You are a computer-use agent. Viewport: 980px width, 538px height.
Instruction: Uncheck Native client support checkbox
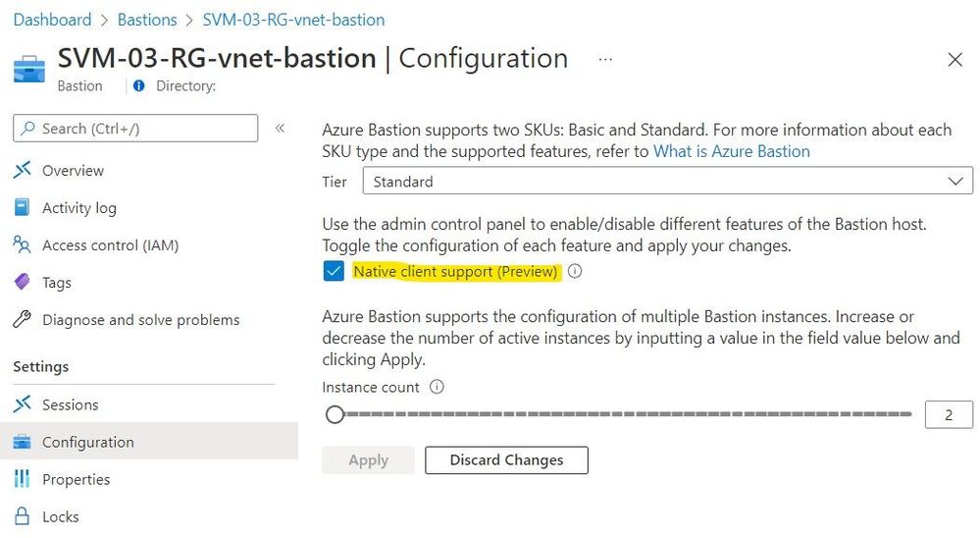click(334, 272)
